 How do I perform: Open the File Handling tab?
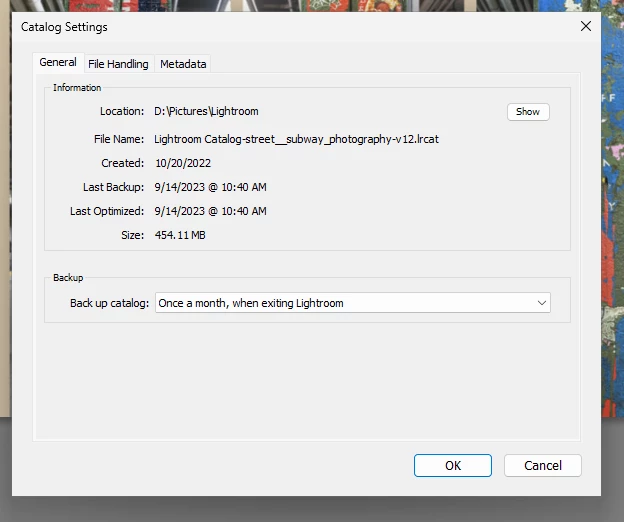coord(118,64)
